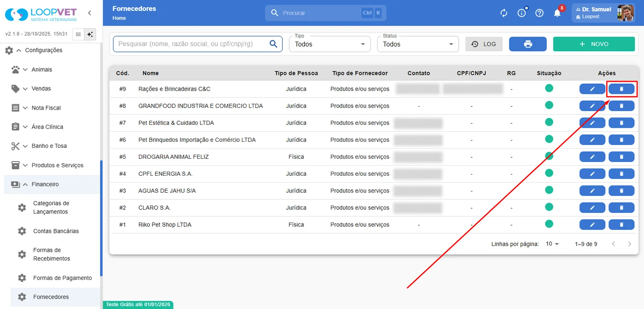Click the refresh sync icon in header
Viewport: 644px width, 309px height.
point(504,13)
